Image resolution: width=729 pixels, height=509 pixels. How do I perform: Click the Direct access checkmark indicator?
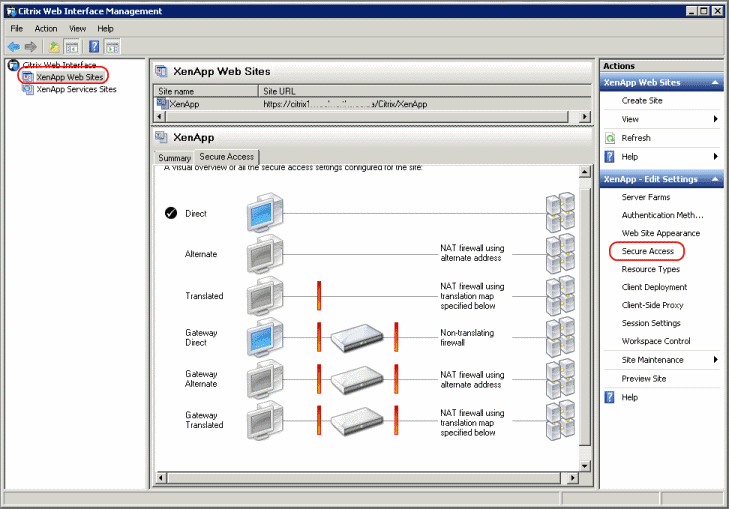171,213
